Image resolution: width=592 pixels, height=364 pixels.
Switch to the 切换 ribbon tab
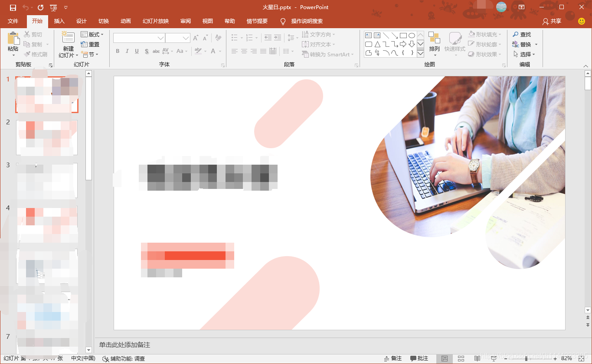tap(104, 21)
